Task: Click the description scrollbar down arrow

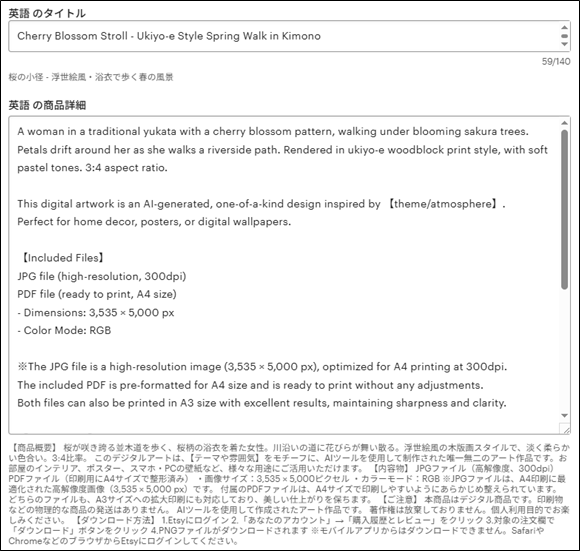Action: (x=564, y=416)
